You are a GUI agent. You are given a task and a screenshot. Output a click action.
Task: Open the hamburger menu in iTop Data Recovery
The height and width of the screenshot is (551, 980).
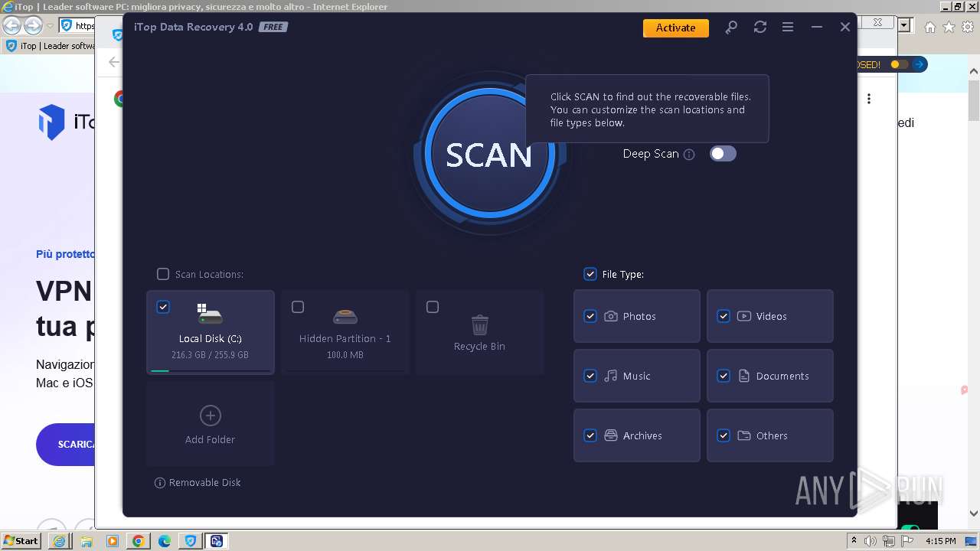point(788,27)
